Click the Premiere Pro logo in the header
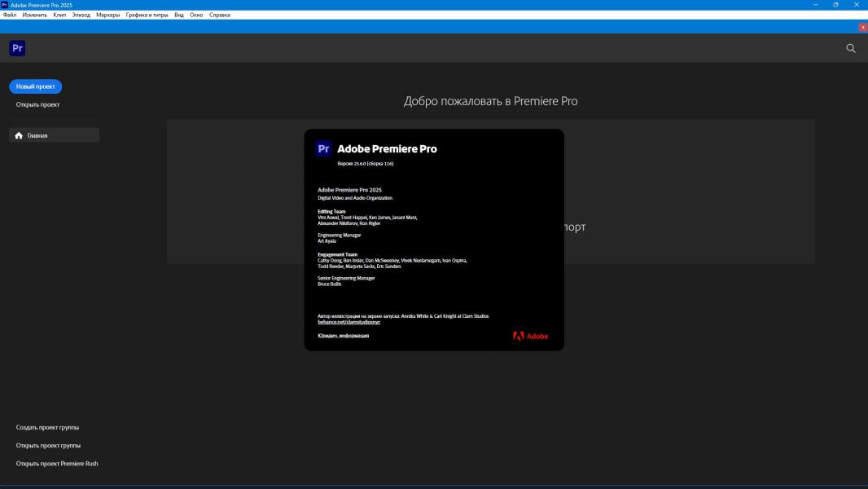Image resolution: width=868 pixels, height=489 pixels. tap(17, 48)
